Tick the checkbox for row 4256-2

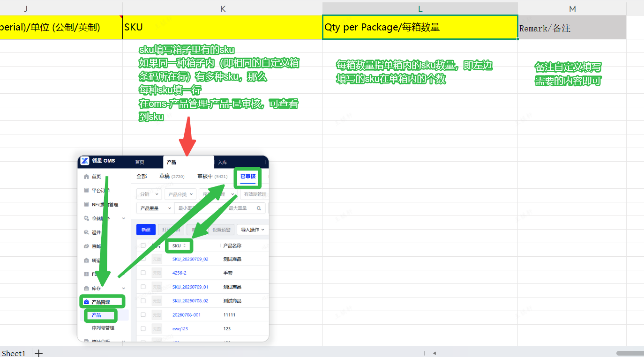[x=143, y=273]
